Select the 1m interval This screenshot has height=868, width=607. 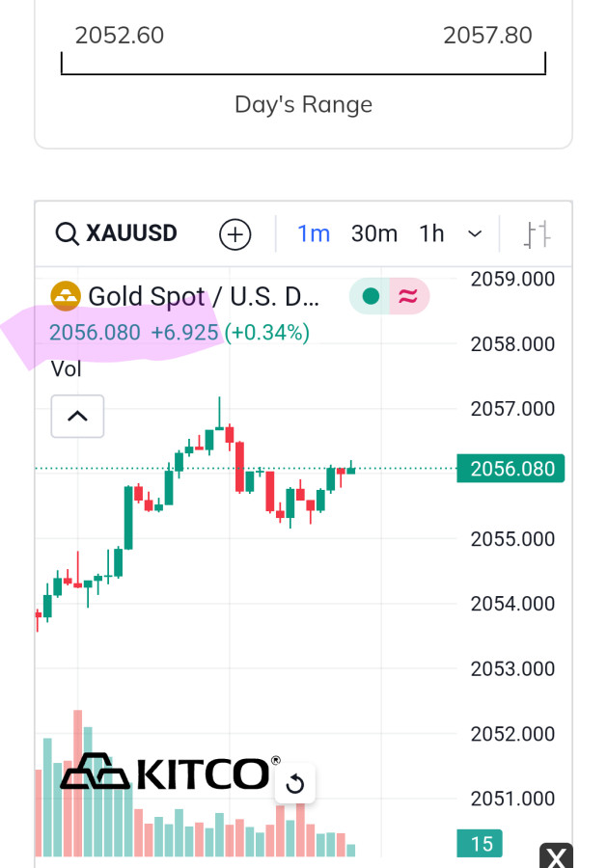click(314, 233)
